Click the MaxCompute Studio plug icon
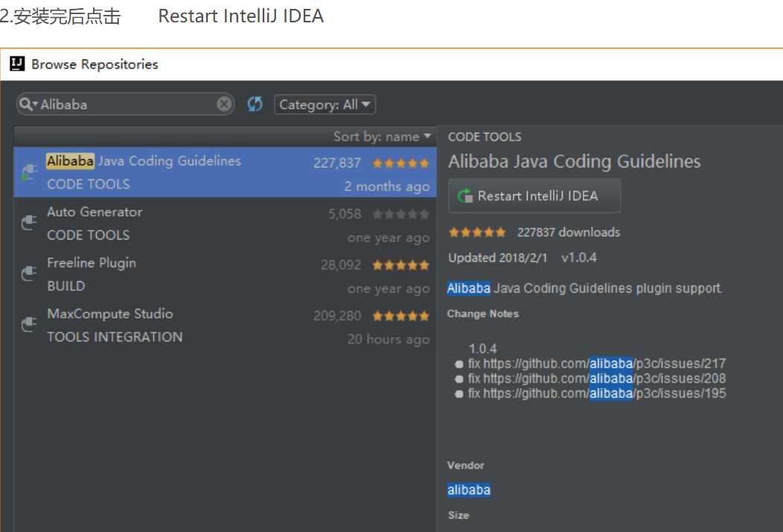Screen dimensions: 783x532 [29, 324]
